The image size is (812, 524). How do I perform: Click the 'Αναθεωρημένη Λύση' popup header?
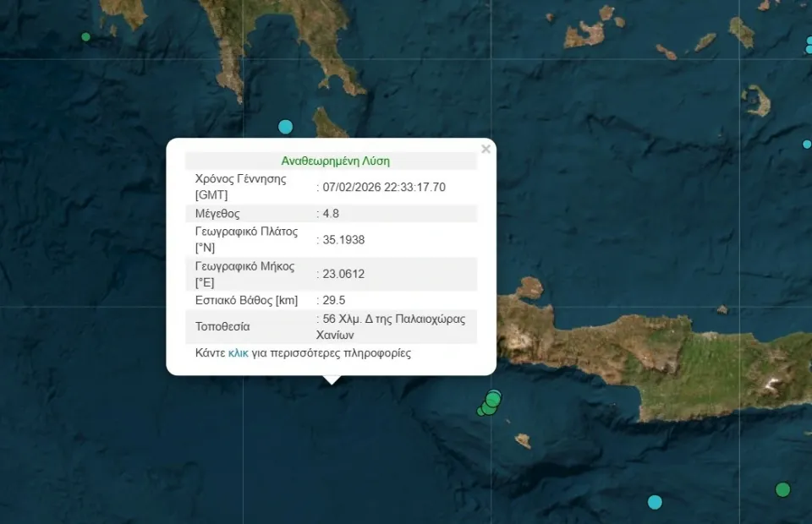pos(335,161)
